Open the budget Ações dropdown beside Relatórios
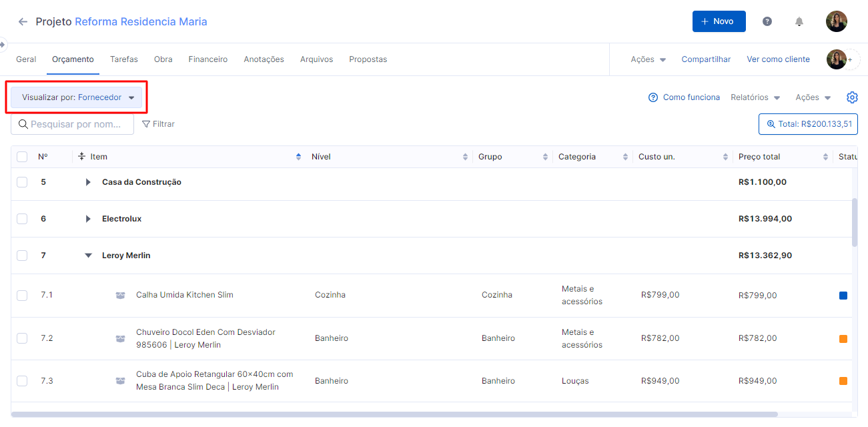868x427 pixels. (813, 97)
